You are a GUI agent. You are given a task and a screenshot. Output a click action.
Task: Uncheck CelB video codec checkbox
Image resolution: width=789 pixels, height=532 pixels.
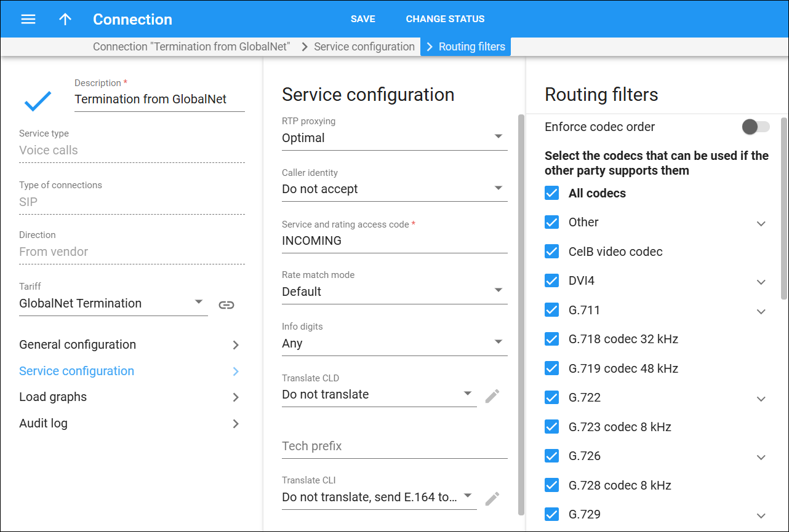(551, 252)
